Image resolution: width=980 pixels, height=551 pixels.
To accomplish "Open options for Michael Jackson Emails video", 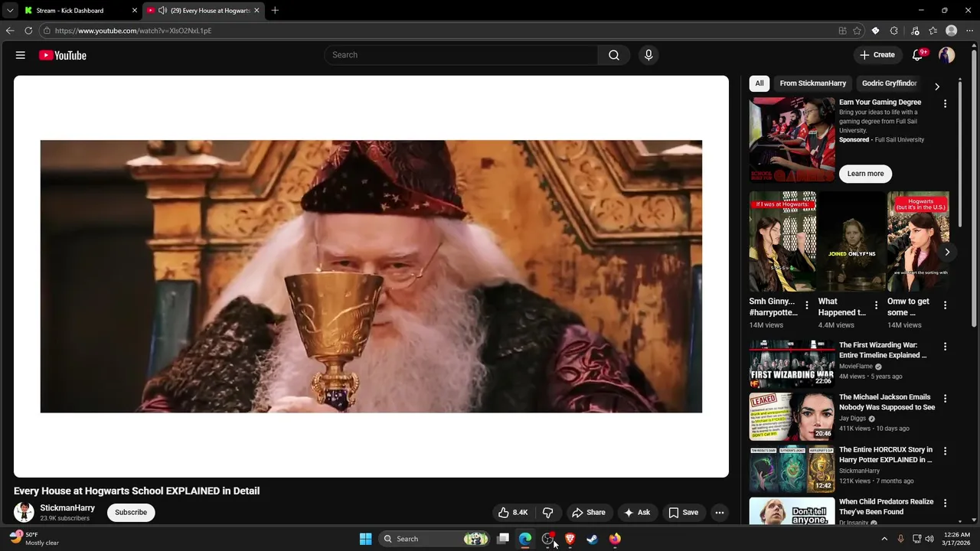I will [x=945, y=399].
